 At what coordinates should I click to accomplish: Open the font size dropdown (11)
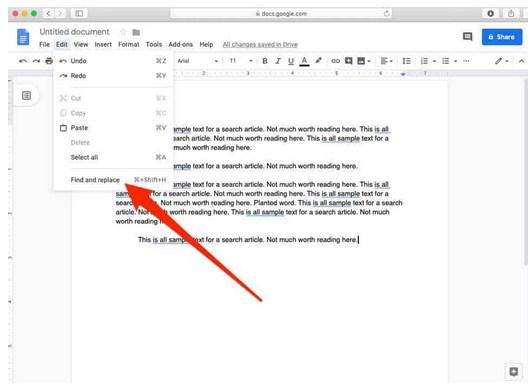[241, 61]
